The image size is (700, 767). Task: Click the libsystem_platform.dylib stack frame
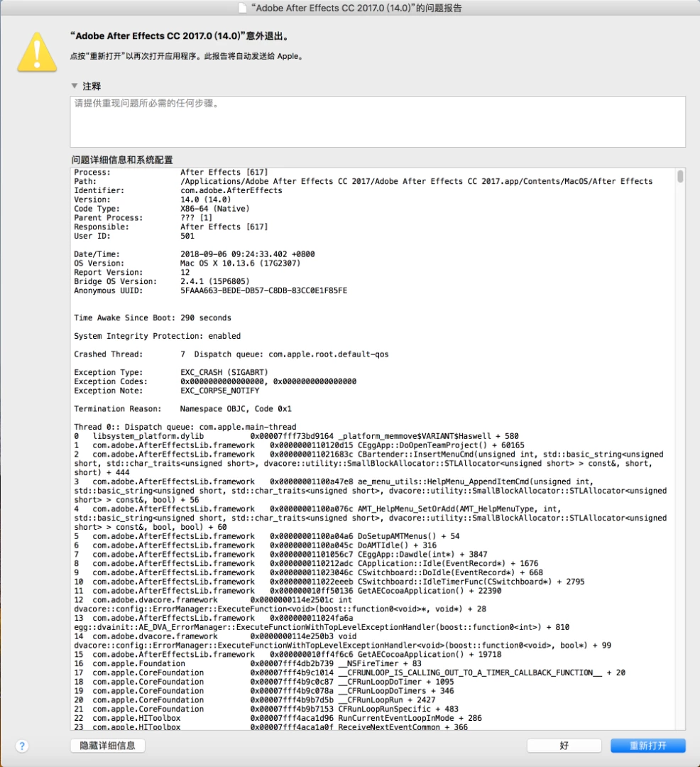296,436
